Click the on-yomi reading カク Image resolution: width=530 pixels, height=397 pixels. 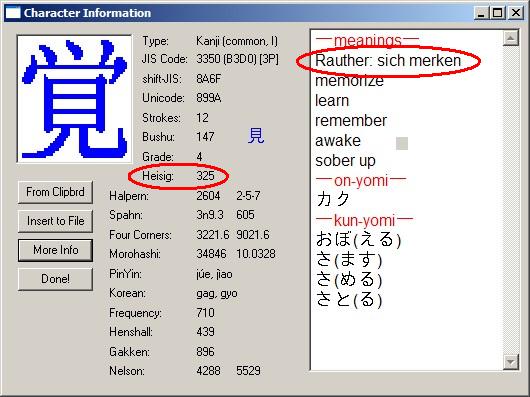(333, 199)
